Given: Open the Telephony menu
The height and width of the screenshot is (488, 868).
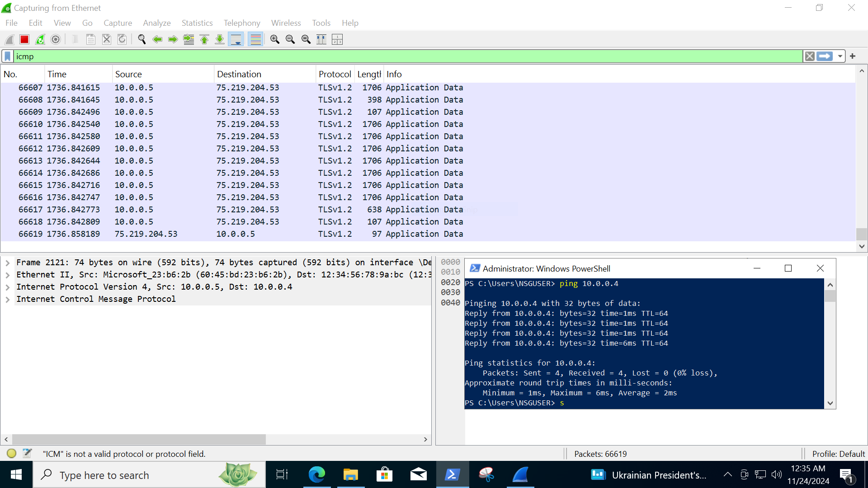Looking at the screenshot, I should 242,23.
